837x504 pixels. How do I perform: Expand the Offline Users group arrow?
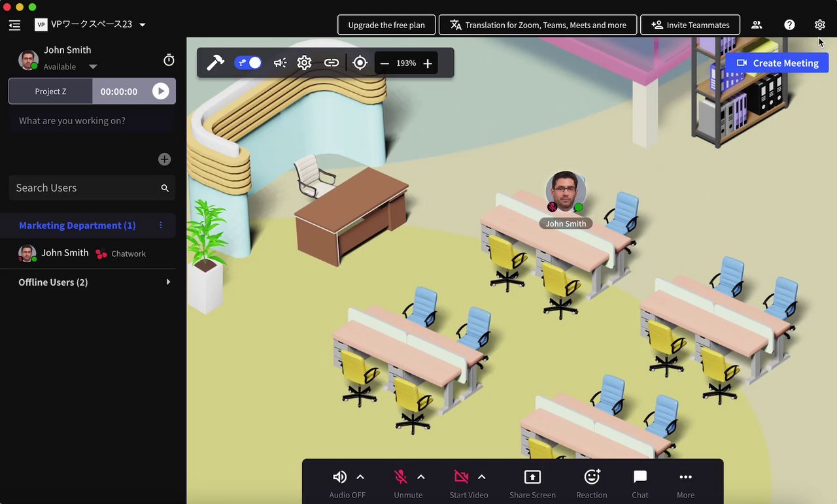(168, 282)
